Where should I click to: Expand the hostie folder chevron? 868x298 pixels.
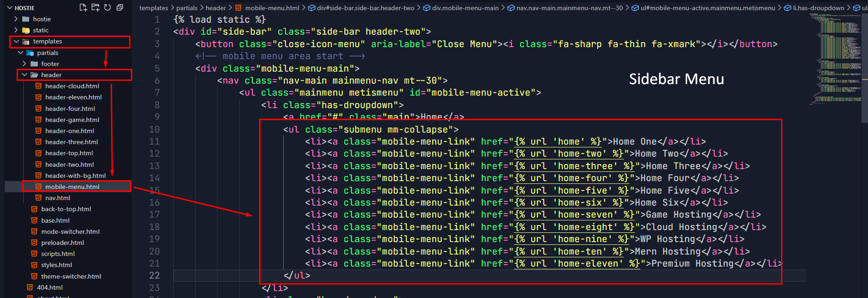tap(16, 19)
